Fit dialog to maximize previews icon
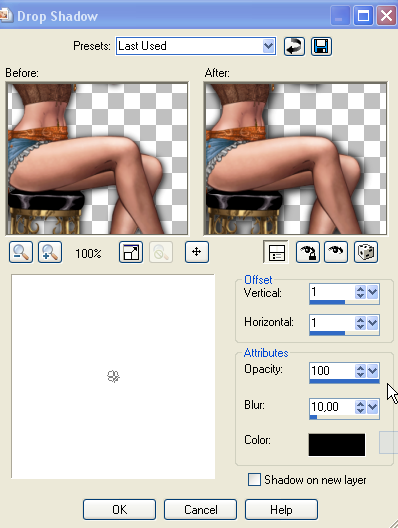 [x=131, y=252]
